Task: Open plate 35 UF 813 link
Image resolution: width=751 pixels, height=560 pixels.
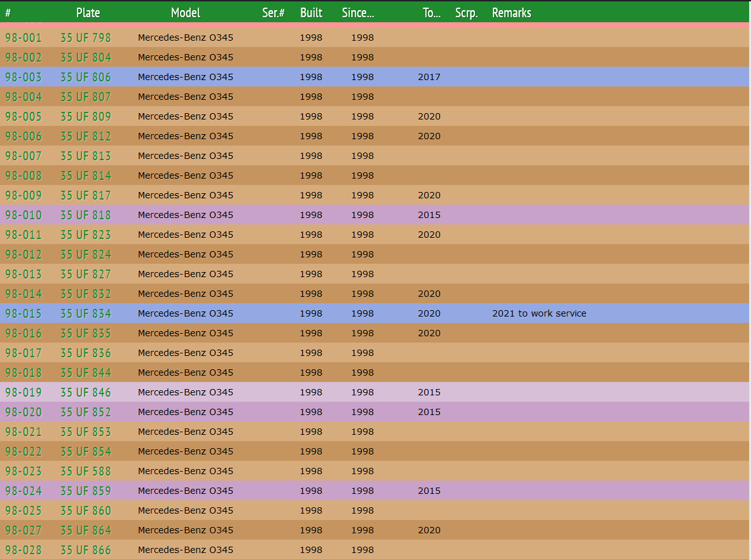Action: pyautogui.click(x=86, y=156)
